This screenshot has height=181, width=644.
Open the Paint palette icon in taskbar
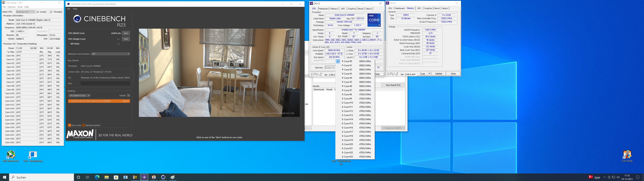coord(173,177)
